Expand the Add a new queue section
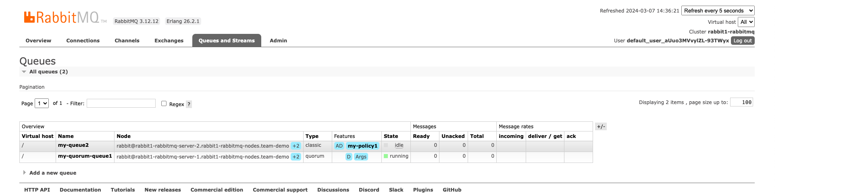Viewport: 868px width, 196px height. tap(52, 173)
